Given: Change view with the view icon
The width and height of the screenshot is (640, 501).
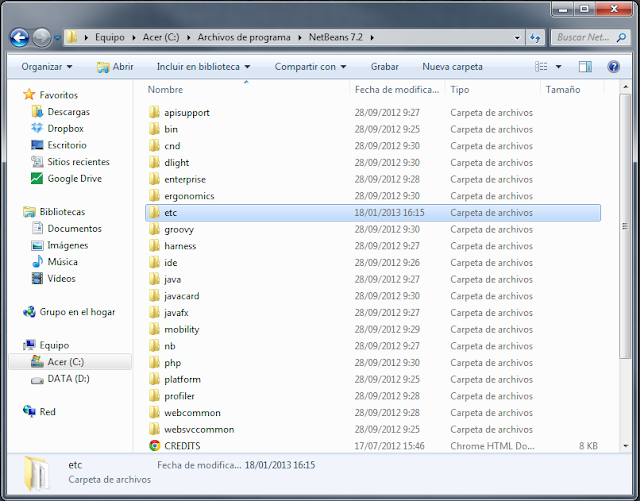Looking at the screenshot, I should [x=541, y=67].
